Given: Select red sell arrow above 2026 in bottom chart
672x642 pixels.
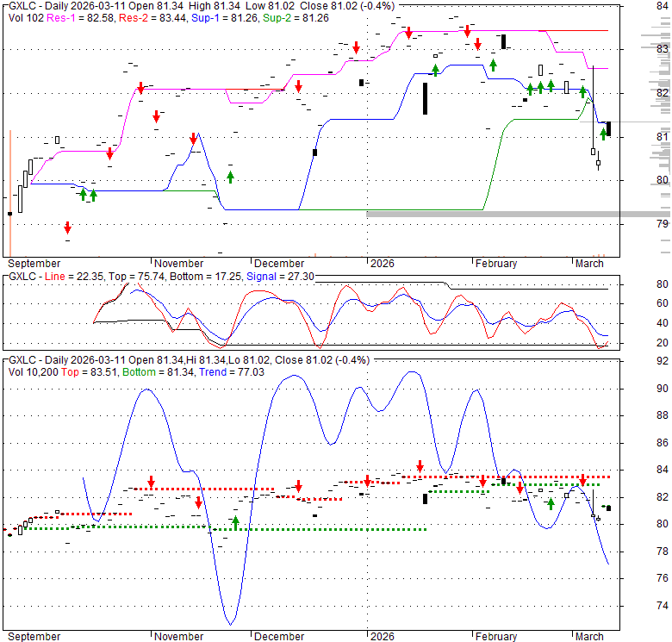Looking at the screenshot, I should point(368,482).
